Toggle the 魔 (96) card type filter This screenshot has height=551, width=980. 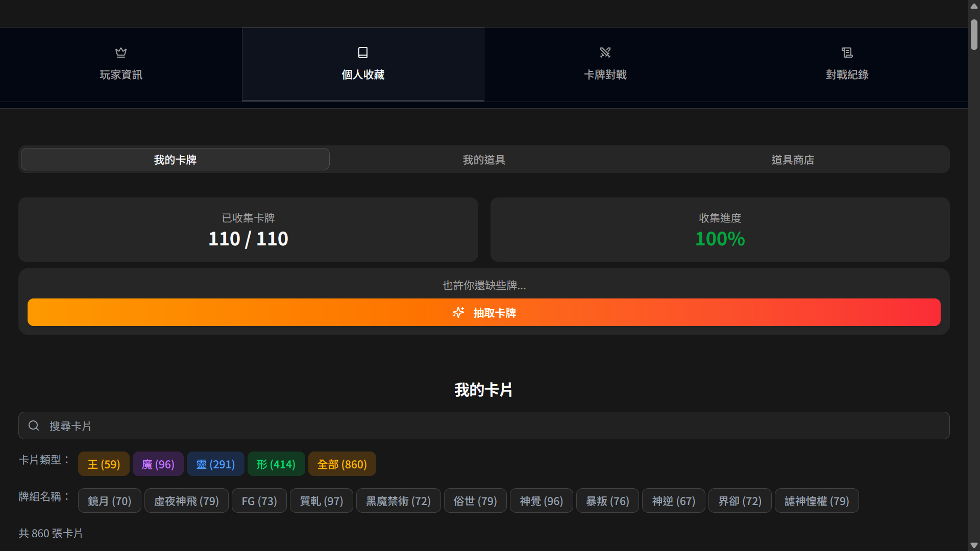click(x=158, y=464)
